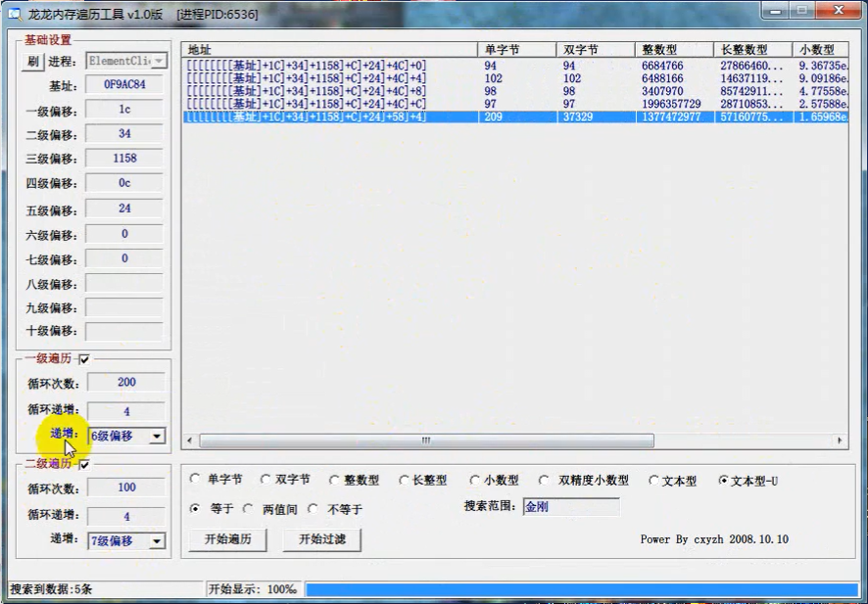Click the 搜索范围 field containing 金刚
Image resolution: width=868 pixels, height=604 pixels.
pos(571,507)
